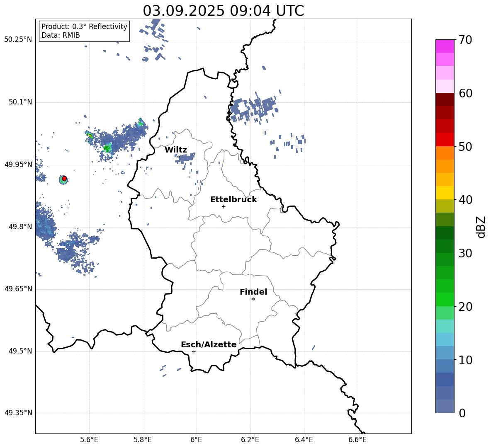The height and width of the screenshot is (448, 491).
Task: Click the Esch/Alzette city label
Action: pos(209,344)
